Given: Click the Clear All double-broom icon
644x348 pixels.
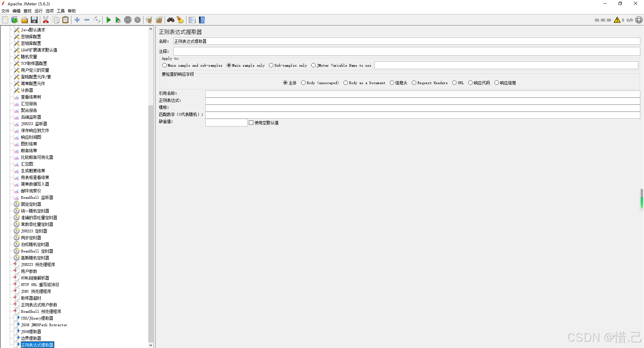Looking at the screenshot, I should [x=159, y=20].
